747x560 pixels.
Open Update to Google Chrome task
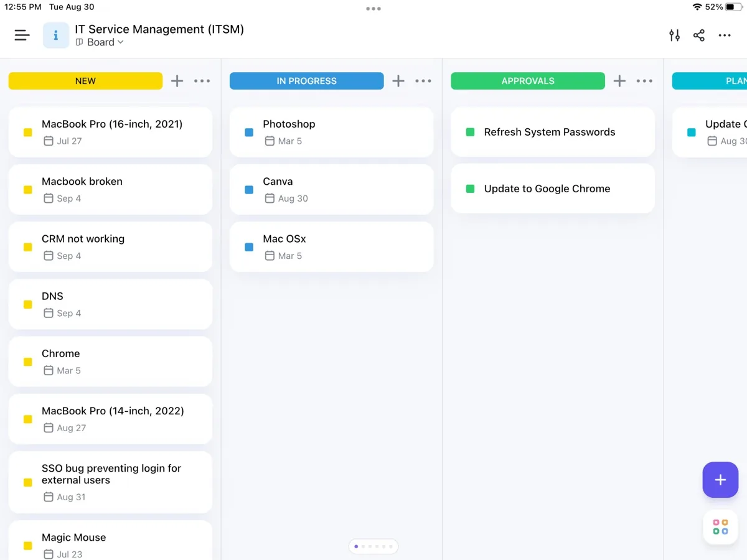(553, 189)
